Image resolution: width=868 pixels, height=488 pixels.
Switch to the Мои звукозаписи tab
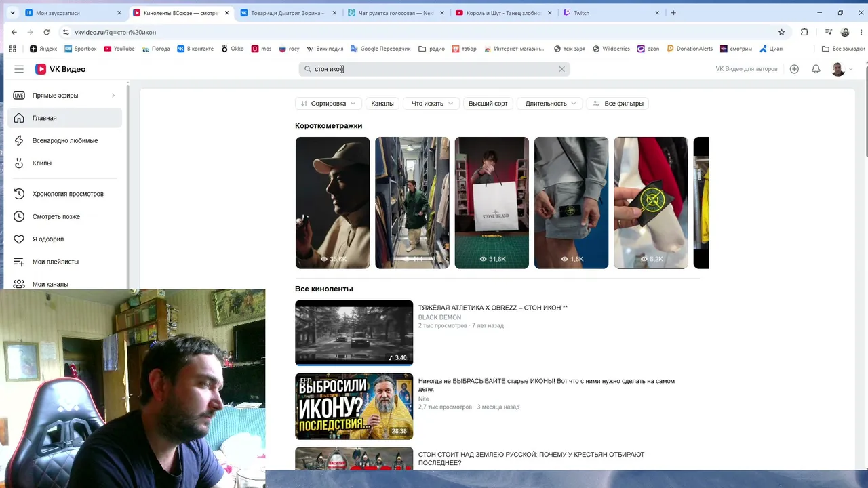pos(73,13)
